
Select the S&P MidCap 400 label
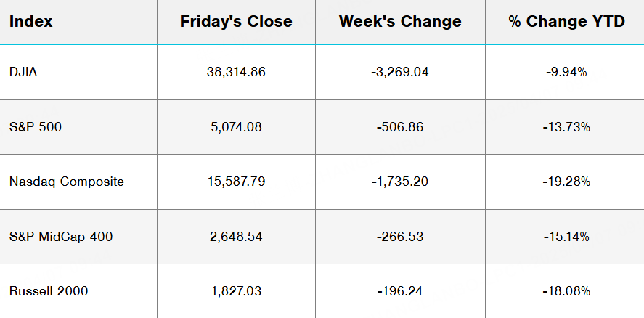61,237
